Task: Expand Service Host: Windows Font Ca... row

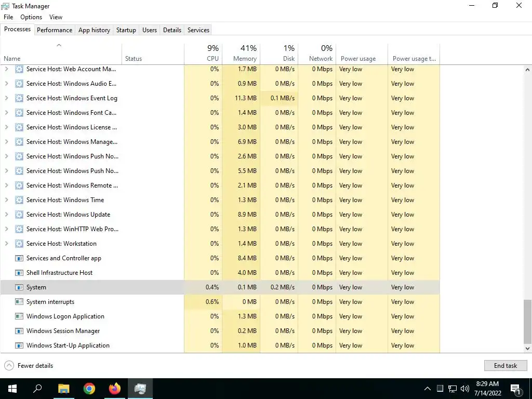Action: click(x=6, y=113)
